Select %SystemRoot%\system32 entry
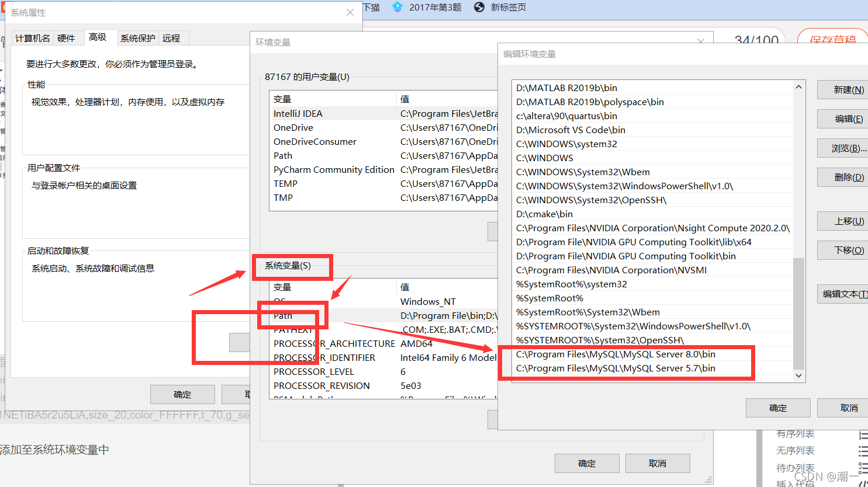This screenshot has height=487, width=868. tap(652, 284)
